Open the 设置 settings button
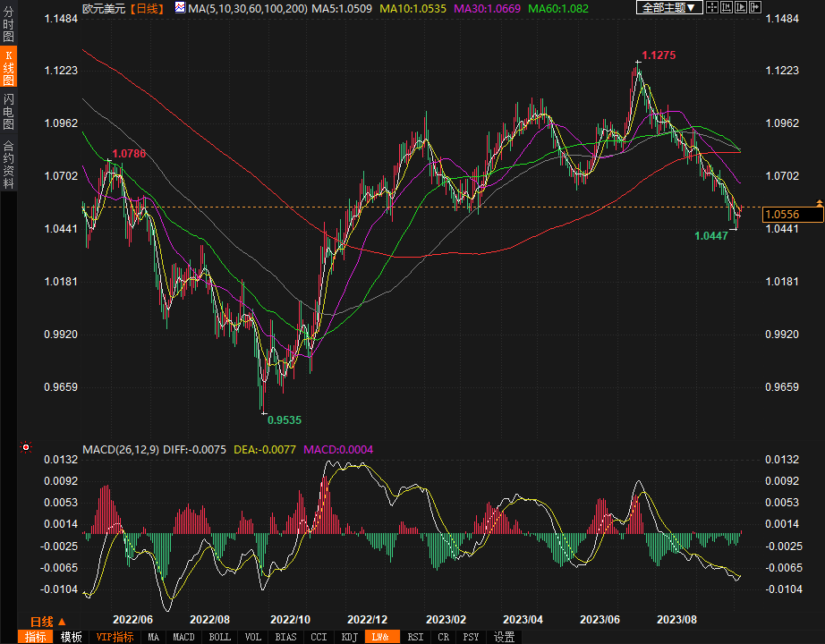The height and width of the screenshot is (644, 825). coord(505,637)
